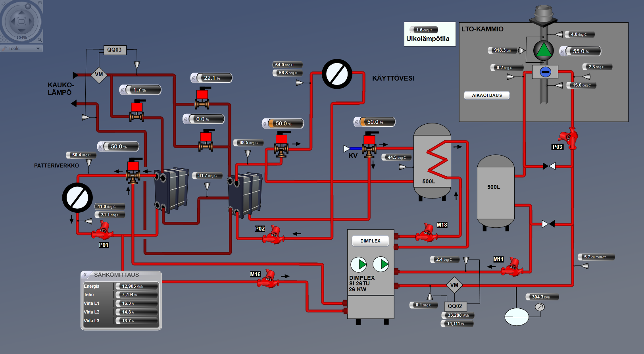644x354 pixels.
Task: Click the green fan indicator in LTO-KAMMIO
Action: (543, 50)
